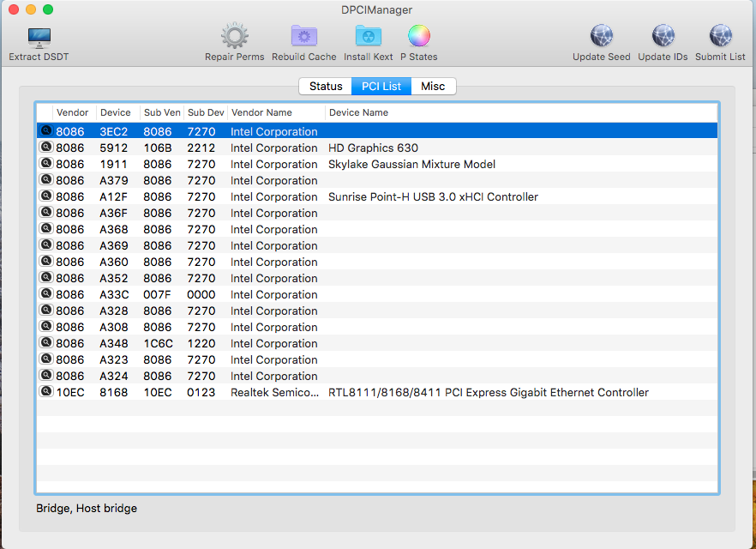This screenshot has height=549, width=756.
Task: Select the HD Graphics 630 device name
Action: click(x=373, y=148)
